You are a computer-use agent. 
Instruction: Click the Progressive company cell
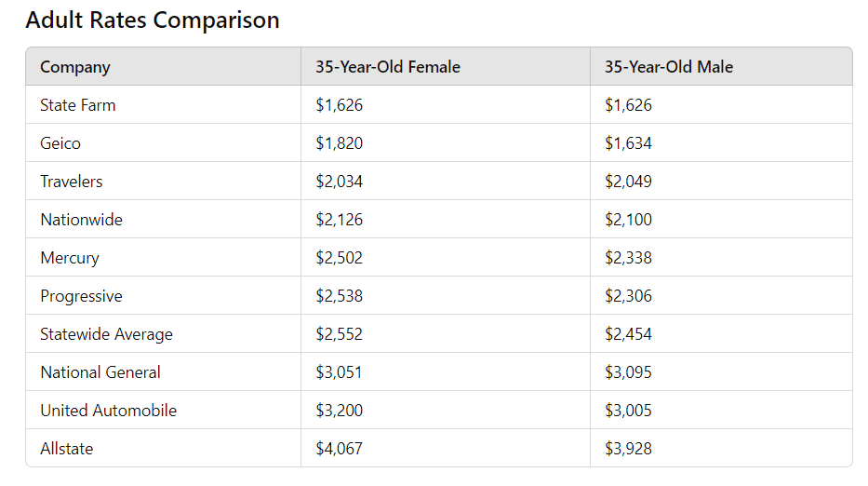point(81,296)
